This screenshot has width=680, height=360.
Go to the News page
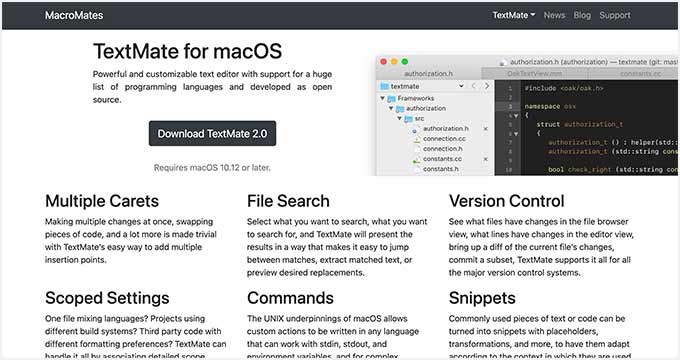(x=554, y=15)
